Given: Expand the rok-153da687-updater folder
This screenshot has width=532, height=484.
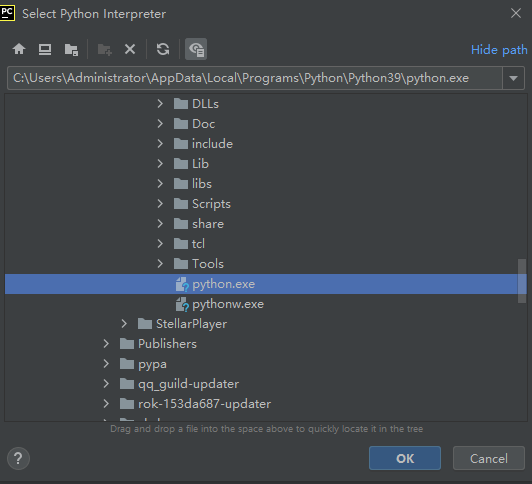Looking at the screenshot, I should (106, 404).
